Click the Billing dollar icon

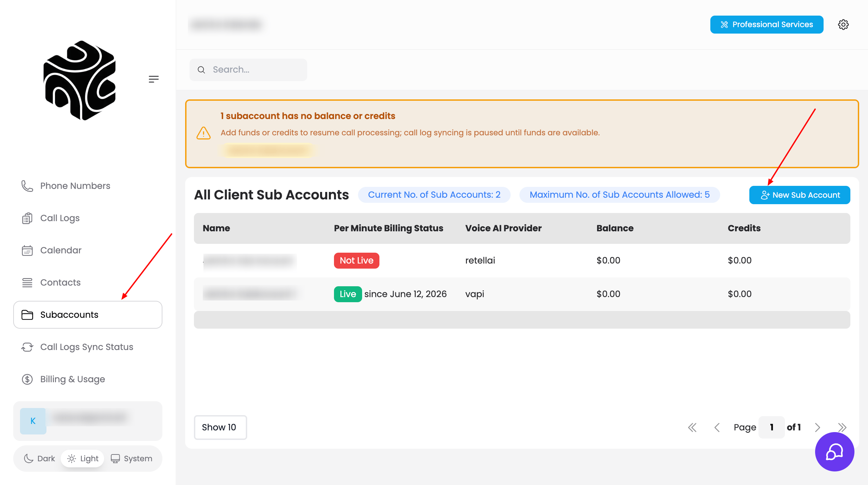pos(27,379)
